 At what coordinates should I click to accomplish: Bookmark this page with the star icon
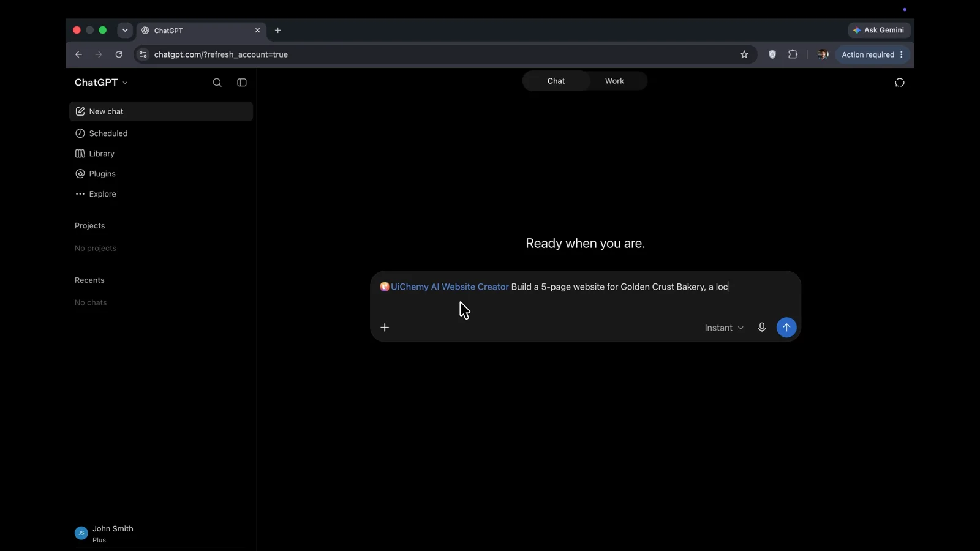(744, 54)
